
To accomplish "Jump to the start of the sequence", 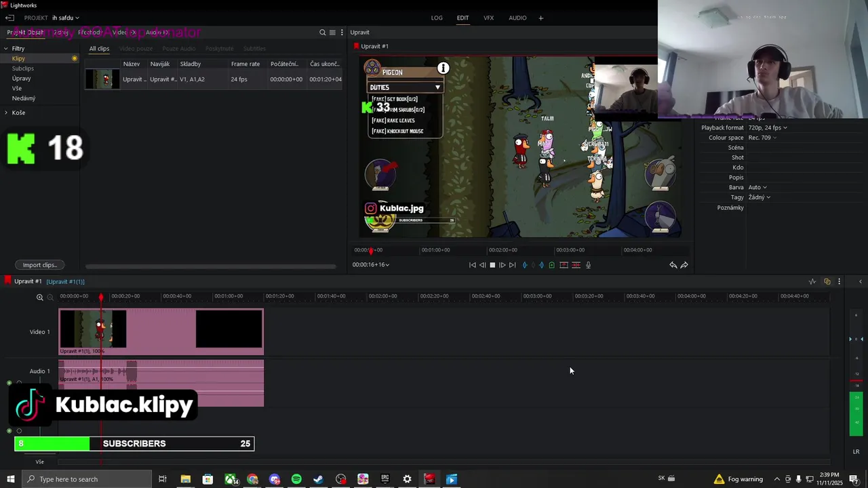I will 473,265.
